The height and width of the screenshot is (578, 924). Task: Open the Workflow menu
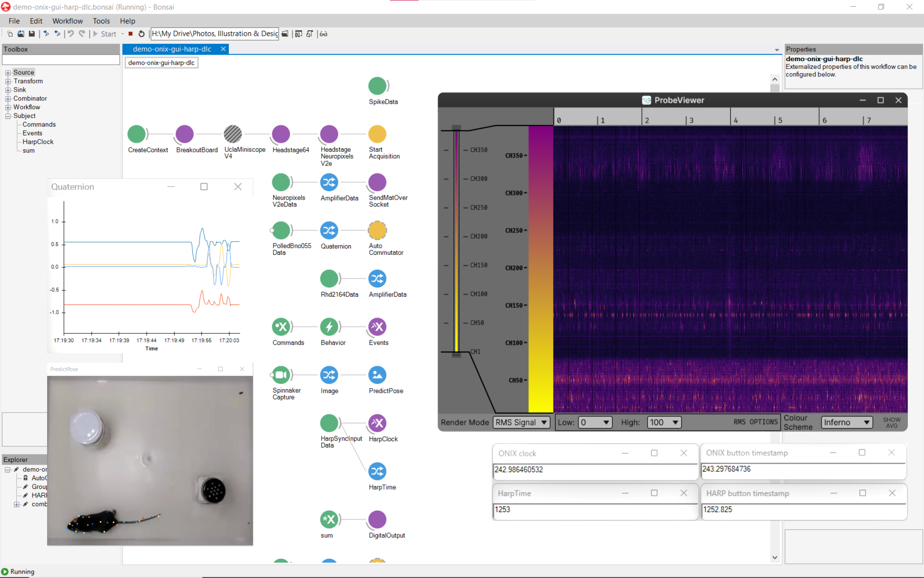(67, 21)
